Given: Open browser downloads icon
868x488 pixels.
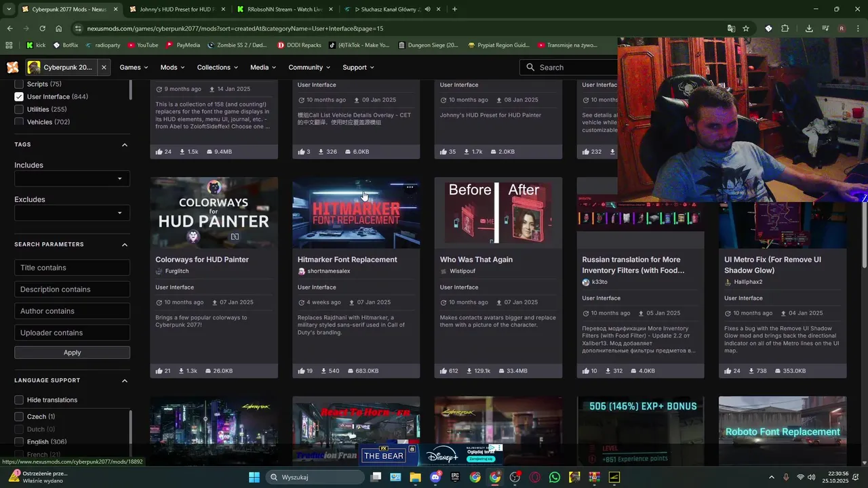Looking at the screenshot, I should pyautogui.click(x=809, y=28).
